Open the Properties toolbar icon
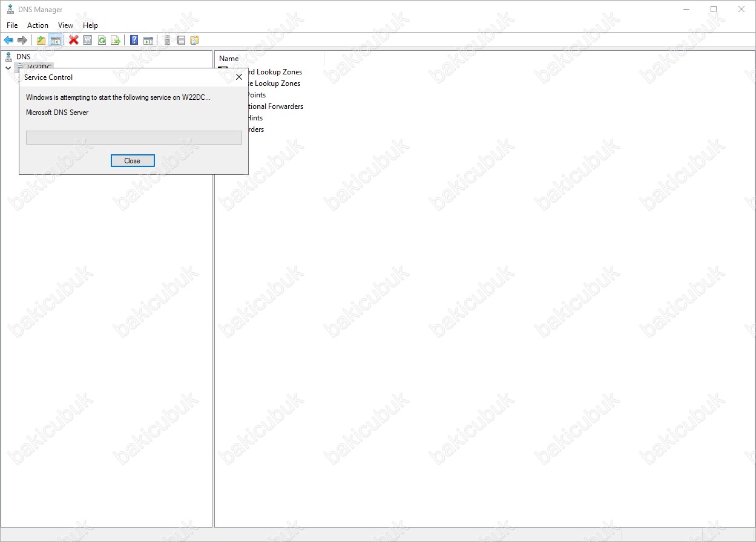Image resolution: width=756 pixels, height=542 pixels. 88,41
